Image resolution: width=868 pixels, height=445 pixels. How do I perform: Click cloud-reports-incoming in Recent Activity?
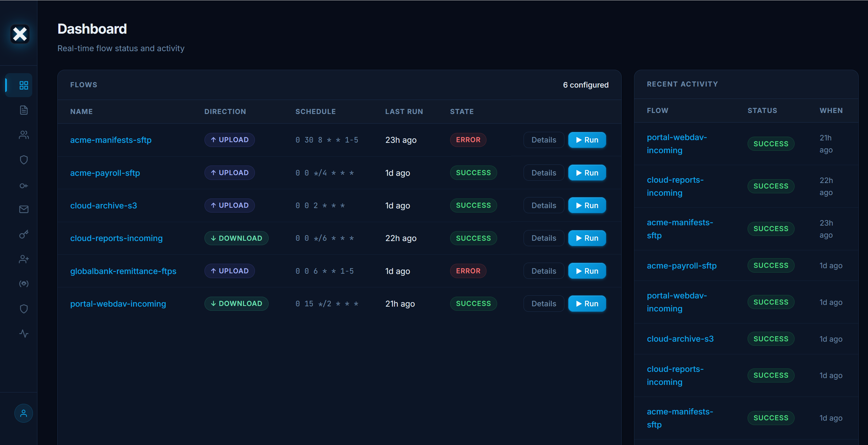[675, 186]
